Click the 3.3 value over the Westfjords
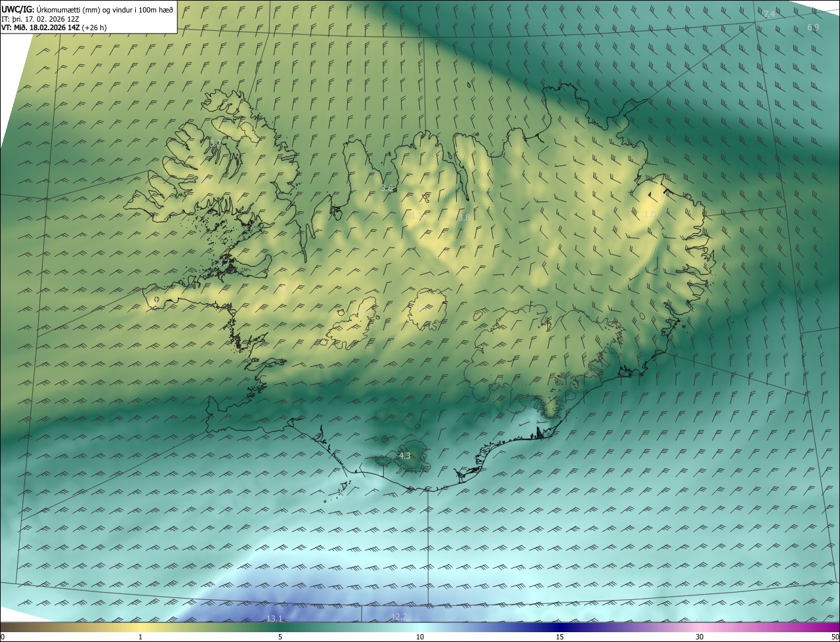The height and width of the screenshot is (642, 840). (x=215, y=143)
